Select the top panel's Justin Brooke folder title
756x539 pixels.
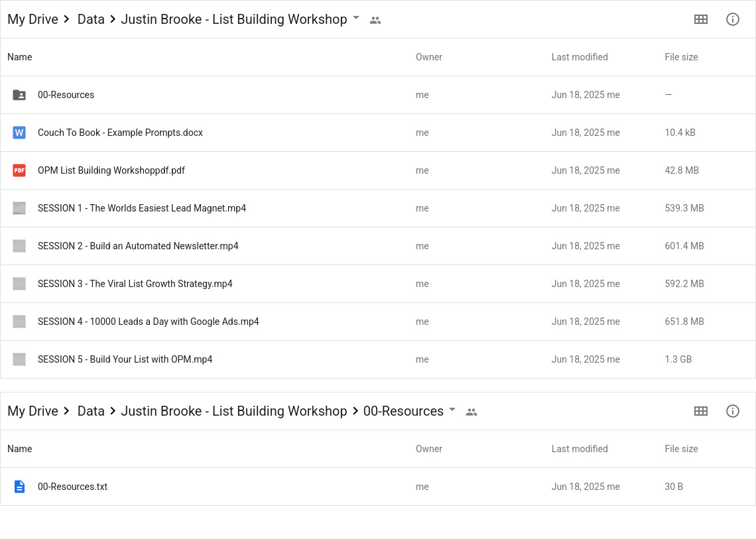click(234, 19)
